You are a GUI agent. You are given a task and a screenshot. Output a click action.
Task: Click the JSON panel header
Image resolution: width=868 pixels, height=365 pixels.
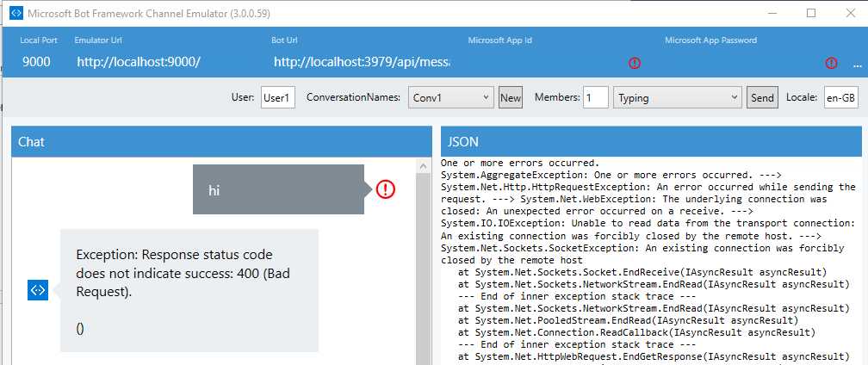point(651,141)
